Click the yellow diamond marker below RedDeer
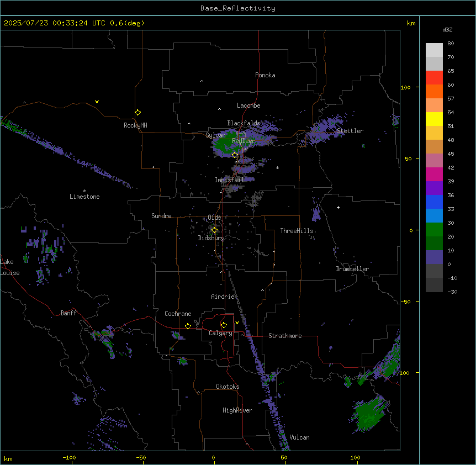The height and width of the screenshot is (465, 476). 235,155
